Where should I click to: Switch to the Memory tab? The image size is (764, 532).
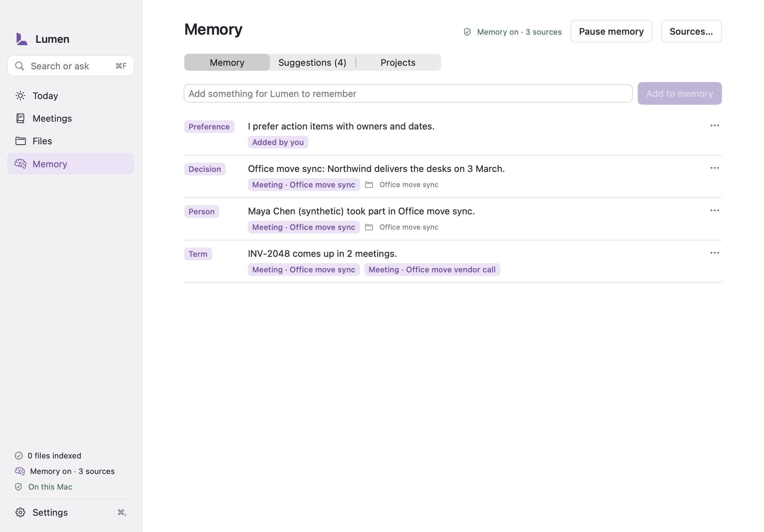point(227,62)
